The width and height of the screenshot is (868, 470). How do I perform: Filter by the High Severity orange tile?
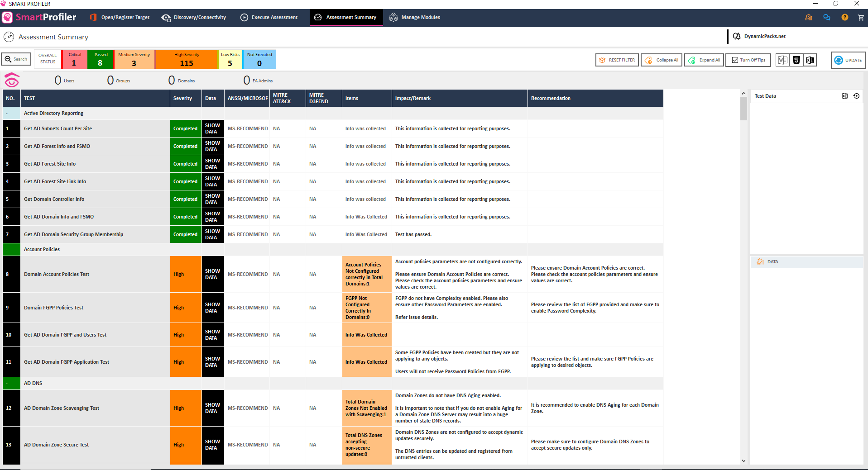tap(187, 60)
